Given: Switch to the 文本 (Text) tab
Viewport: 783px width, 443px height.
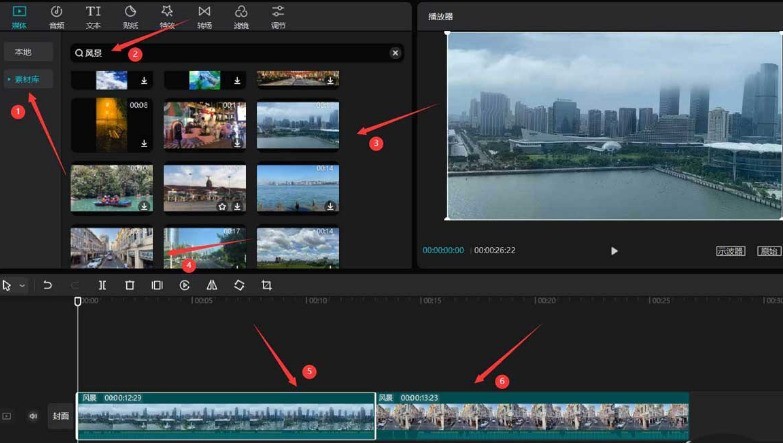Looking at the screenshot, I should 93,15.
